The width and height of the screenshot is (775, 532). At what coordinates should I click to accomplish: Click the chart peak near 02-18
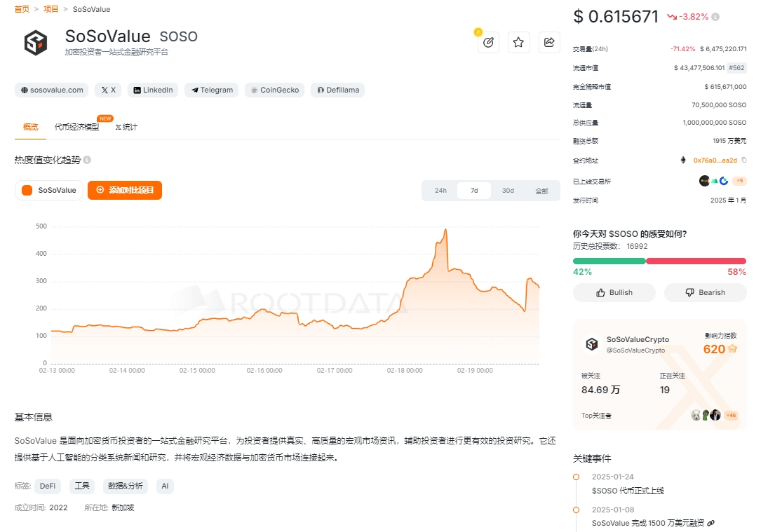pos(445,230)
